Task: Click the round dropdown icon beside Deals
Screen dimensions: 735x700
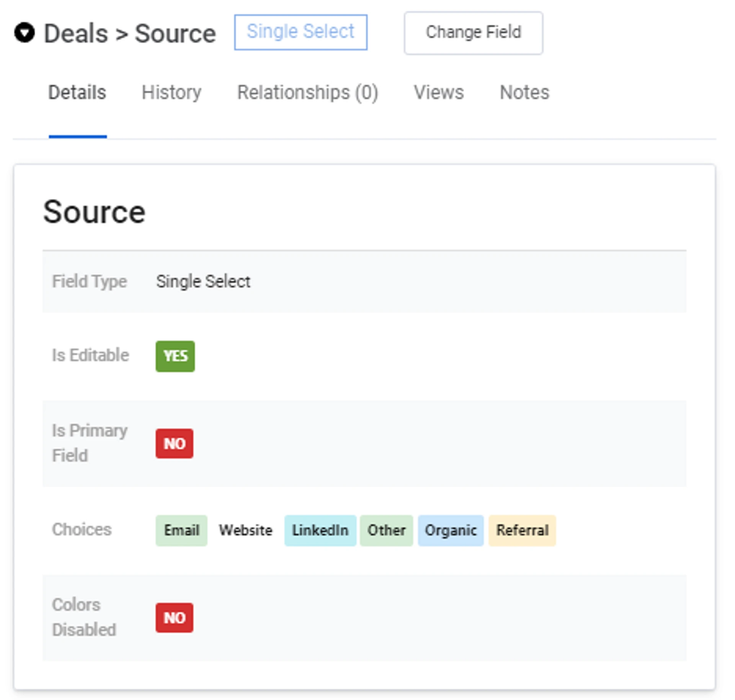Action: (x=24, y=33)
